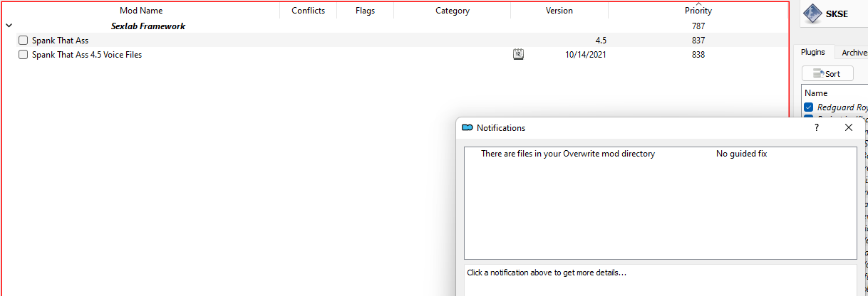Switch to the Plugins tab

[x=813, y=53]
